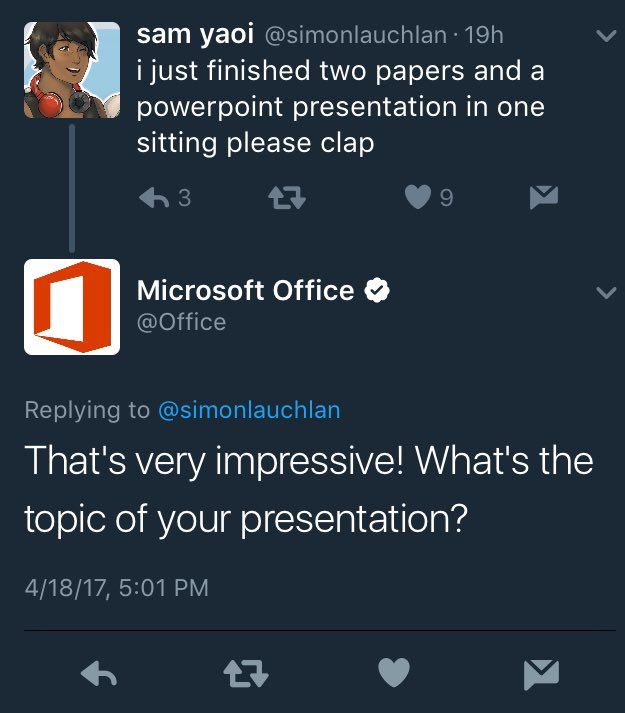625x713 pixels.
Task: Open the @simonlauchlan mention link
Action: pos(249,410)
